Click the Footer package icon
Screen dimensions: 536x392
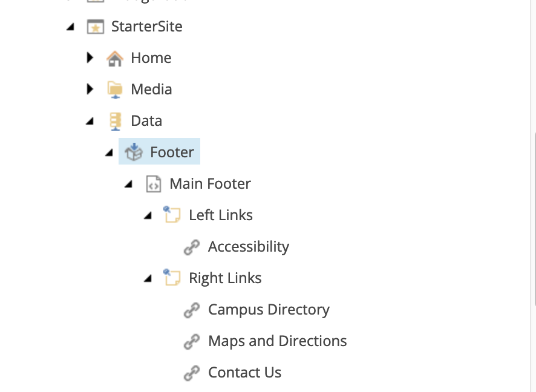click(x=134, y=151)
